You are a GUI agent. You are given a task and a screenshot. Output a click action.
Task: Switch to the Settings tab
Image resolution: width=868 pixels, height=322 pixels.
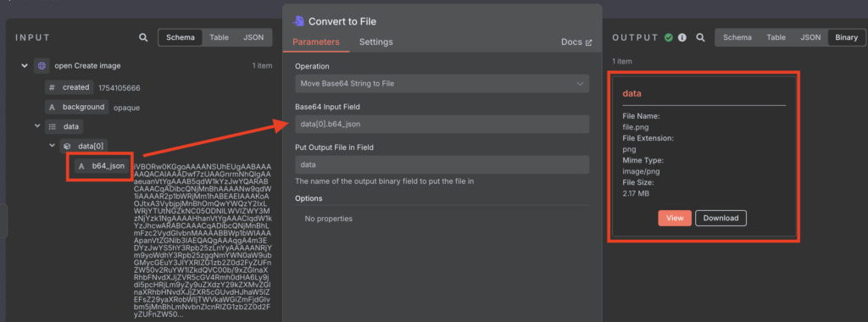(376, 42)
